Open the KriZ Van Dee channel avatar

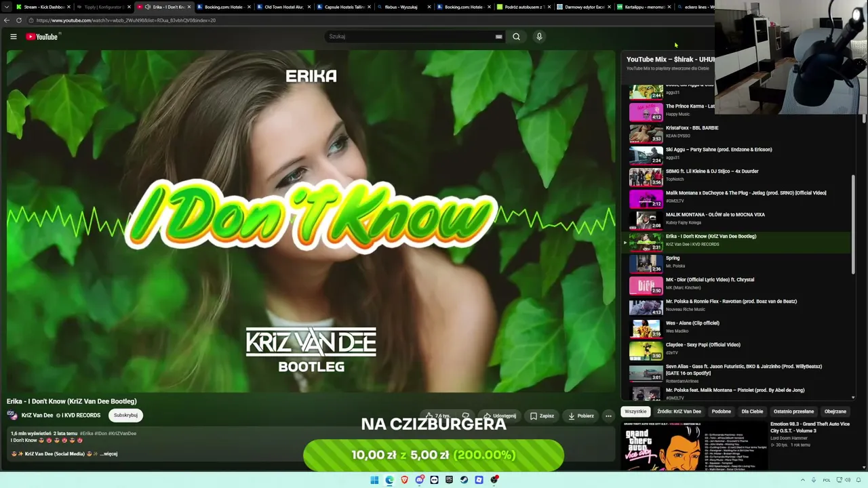point(12,415)
